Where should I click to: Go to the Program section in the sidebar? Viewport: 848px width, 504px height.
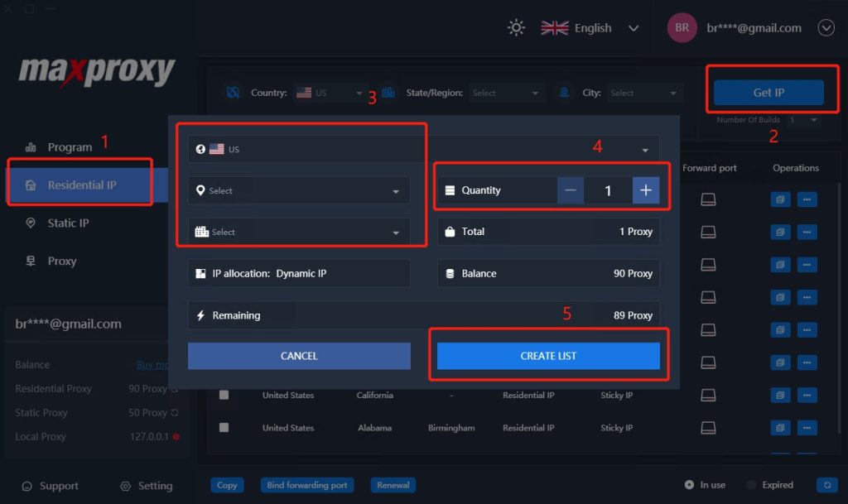(59, 147)
